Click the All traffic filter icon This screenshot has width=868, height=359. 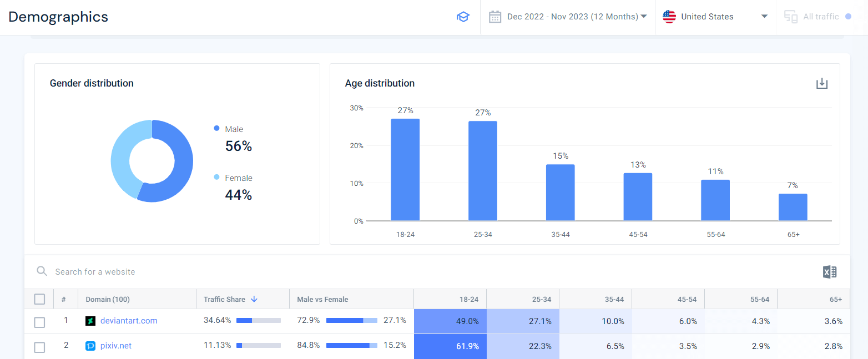[790, 17]
